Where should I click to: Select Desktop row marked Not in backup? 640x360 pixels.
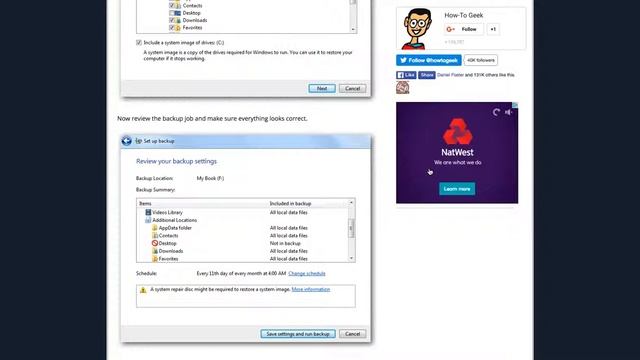click(x=243, y=243)
